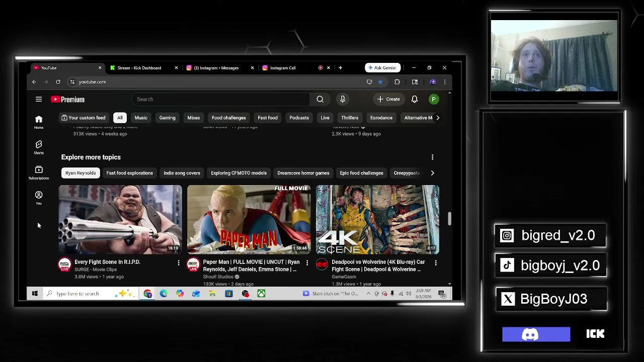The width and height of the screenshot is (644, 362).
Task: Open the Windows Start menu
Action: tap(35, 294)
